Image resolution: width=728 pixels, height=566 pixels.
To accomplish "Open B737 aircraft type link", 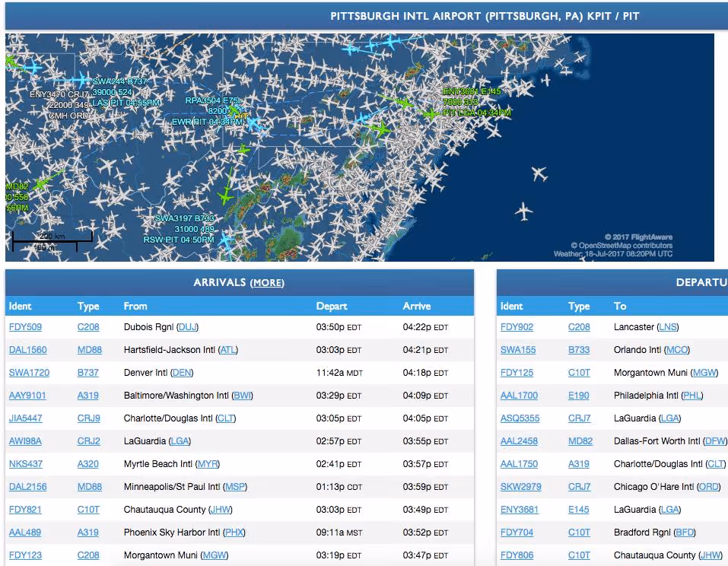I will (87, 372).
